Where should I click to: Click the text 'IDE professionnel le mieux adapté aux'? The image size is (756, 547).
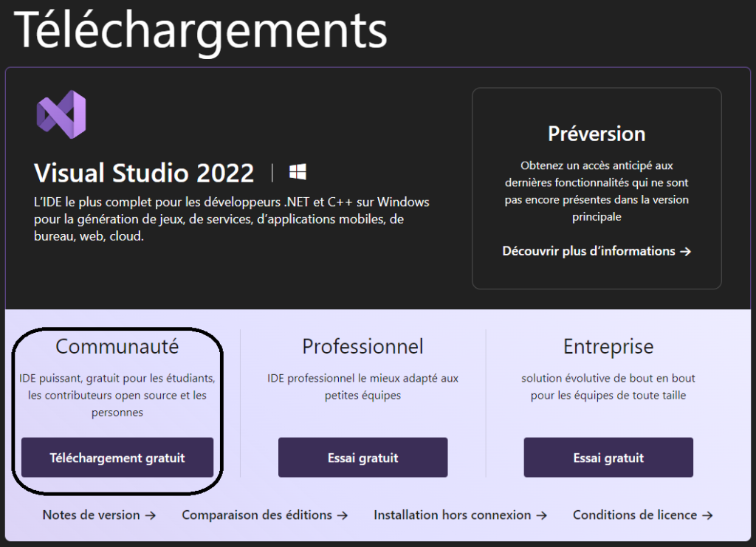pyautogui.click(x=362, y=378)
